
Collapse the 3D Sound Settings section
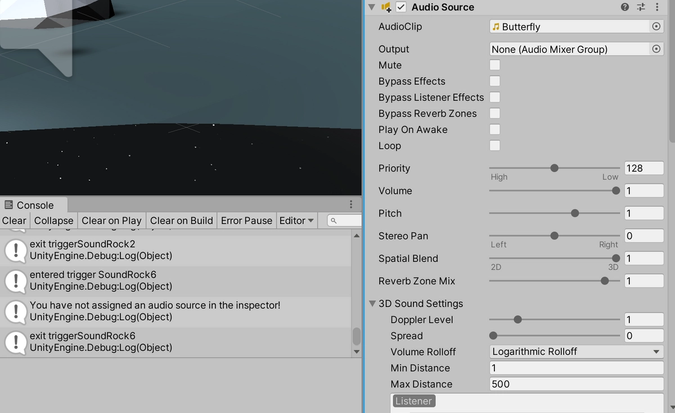(373, 303)
